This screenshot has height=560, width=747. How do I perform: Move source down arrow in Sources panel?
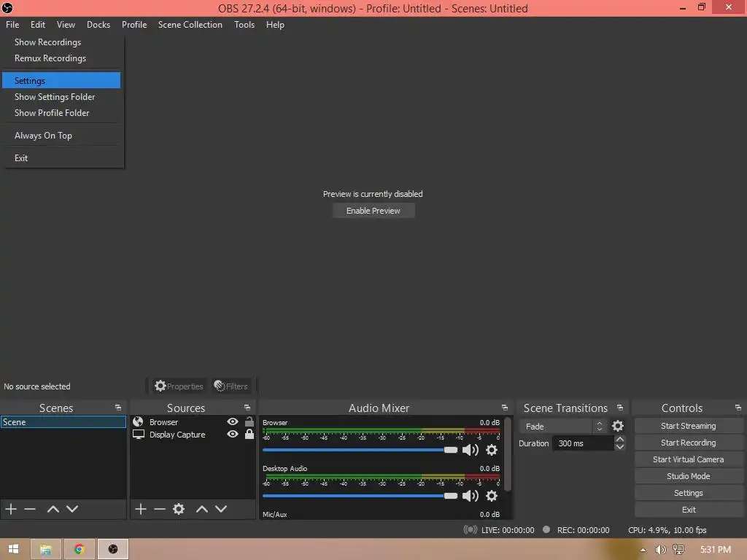point(221,509)
